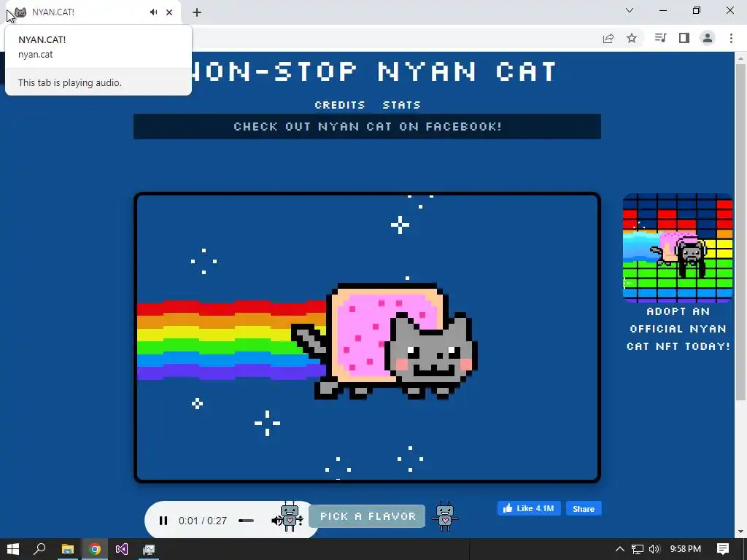Click the page vertical scrollbar thumb
The height and width of the screenshot is (560, 747).
(740, 232)
